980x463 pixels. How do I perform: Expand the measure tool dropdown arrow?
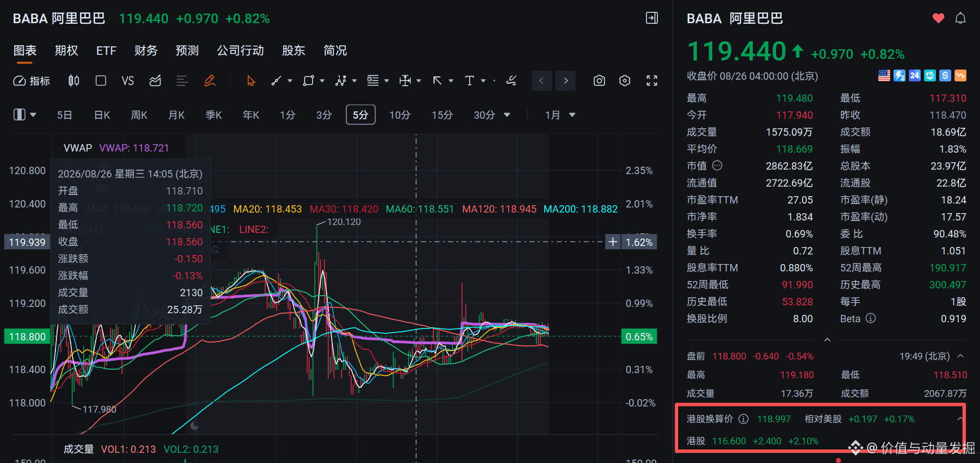coord(419,81)
